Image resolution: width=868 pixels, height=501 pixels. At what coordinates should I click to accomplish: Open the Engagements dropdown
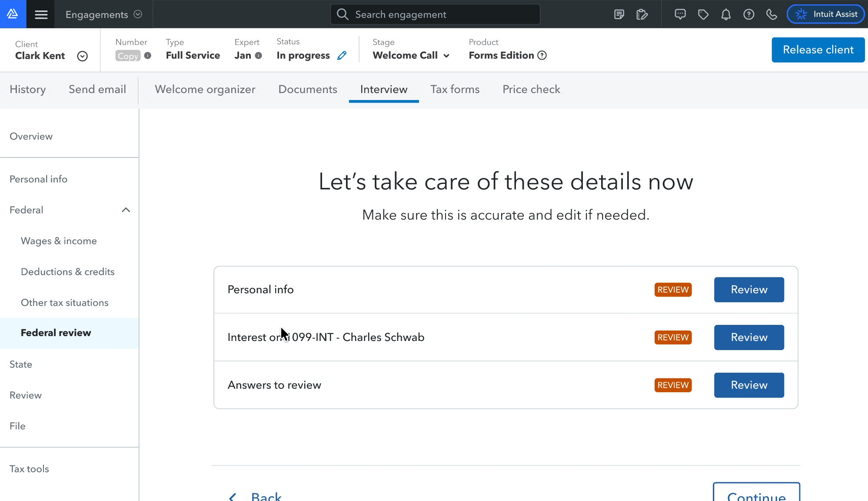pyautogui.click(x=104, y=14)
